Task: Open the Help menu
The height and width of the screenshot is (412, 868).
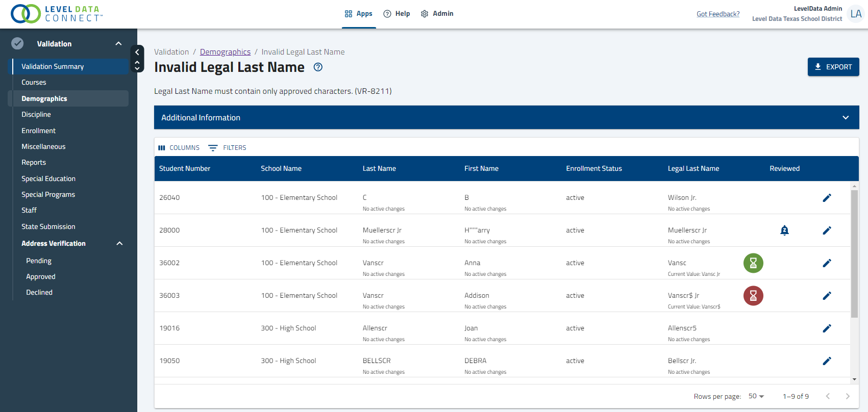Action: pyautogui.click(x=397, y=14)
